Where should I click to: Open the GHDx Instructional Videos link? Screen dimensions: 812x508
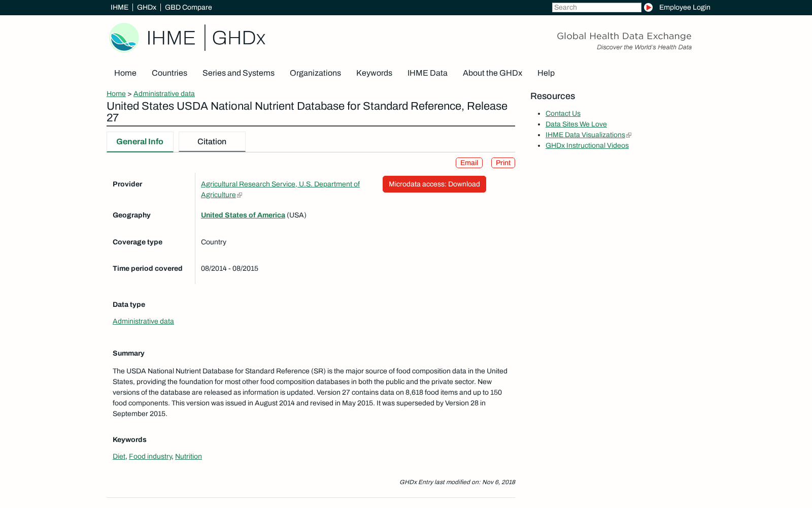point(587,145)
